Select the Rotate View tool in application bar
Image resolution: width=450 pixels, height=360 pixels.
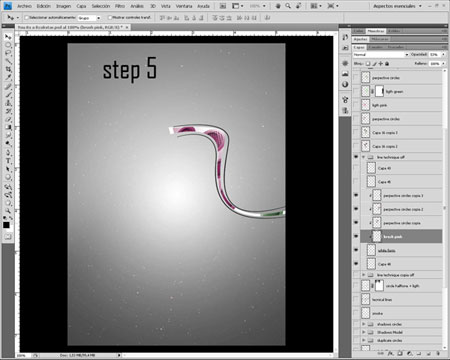298,6
